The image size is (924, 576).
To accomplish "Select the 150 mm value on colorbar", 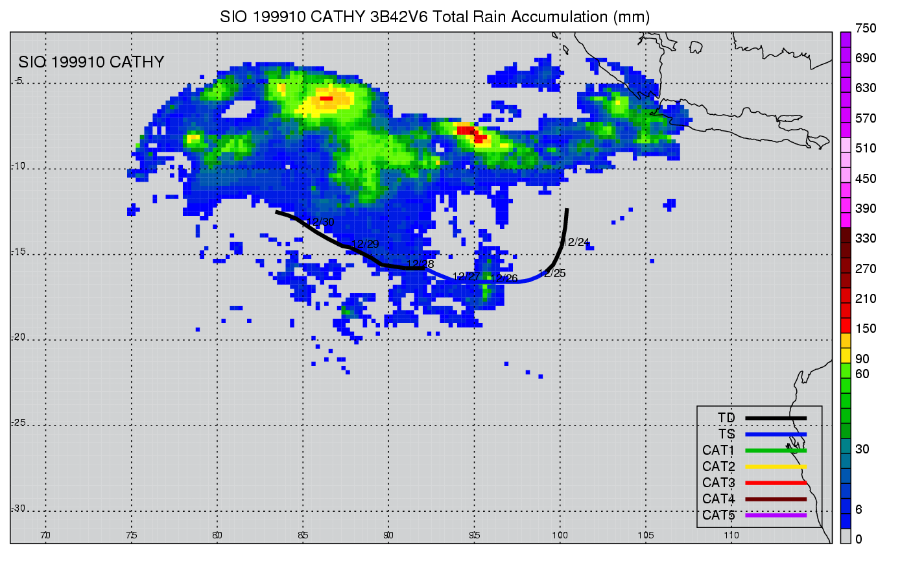I will pos(866,329).
